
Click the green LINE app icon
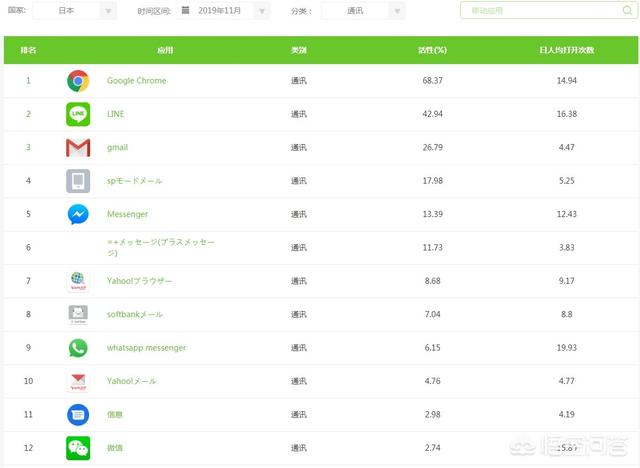tap(78, 114)
